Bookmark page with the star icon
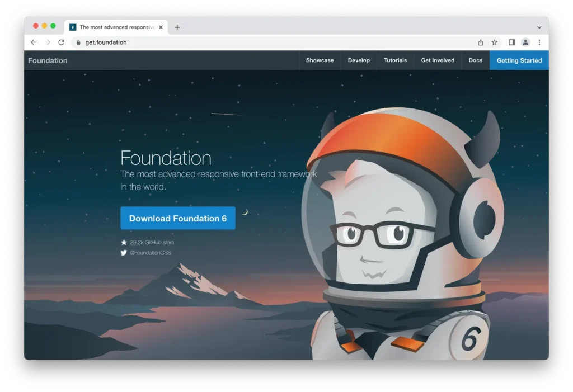This screenshot has height=392, width=573. tap(495, 42)
